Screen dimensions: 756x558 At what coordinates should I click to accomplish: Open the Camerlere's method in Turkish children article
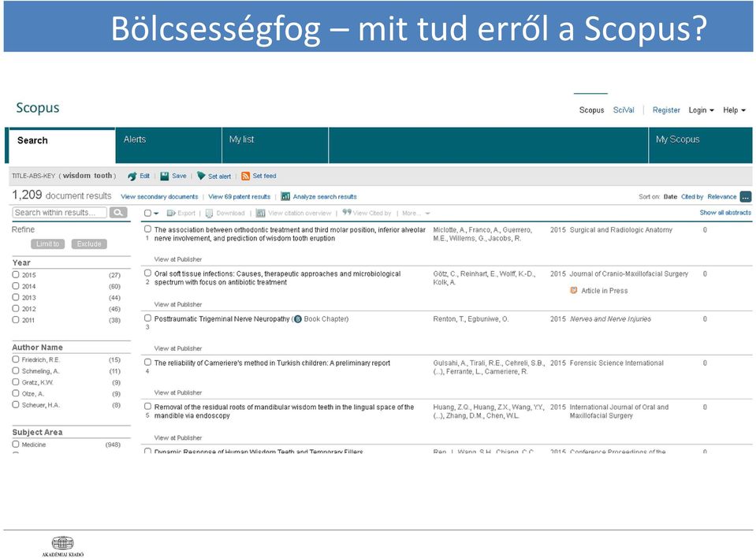coord(272,363)
